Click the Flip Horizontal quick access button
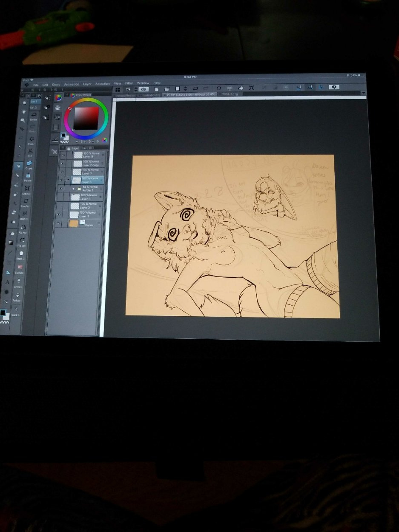Image resolution: width=399 pixels, height=532 pixels. (x=23, y=229)
